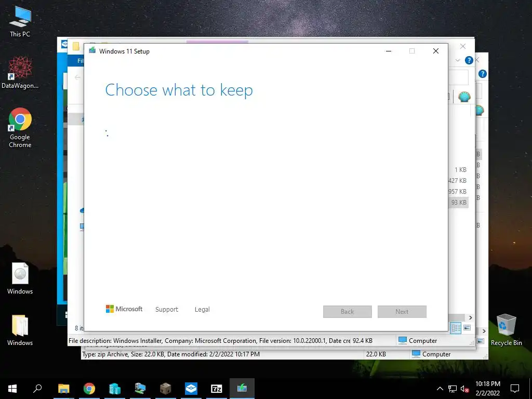This screenshot has height=399, width=532.
Task: Click the upper shell icon in Explorer toolbar
Action: pyautogui.click(x=464, y=97)
